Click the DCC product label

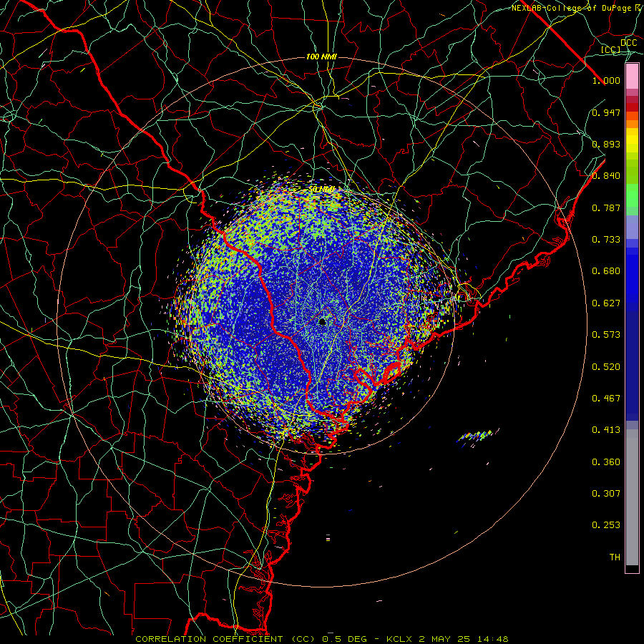point(628,43)
